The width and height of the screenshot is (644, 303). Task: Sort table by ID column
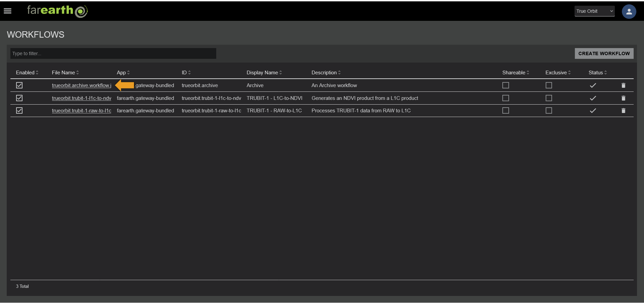click(x=186, y=73)
